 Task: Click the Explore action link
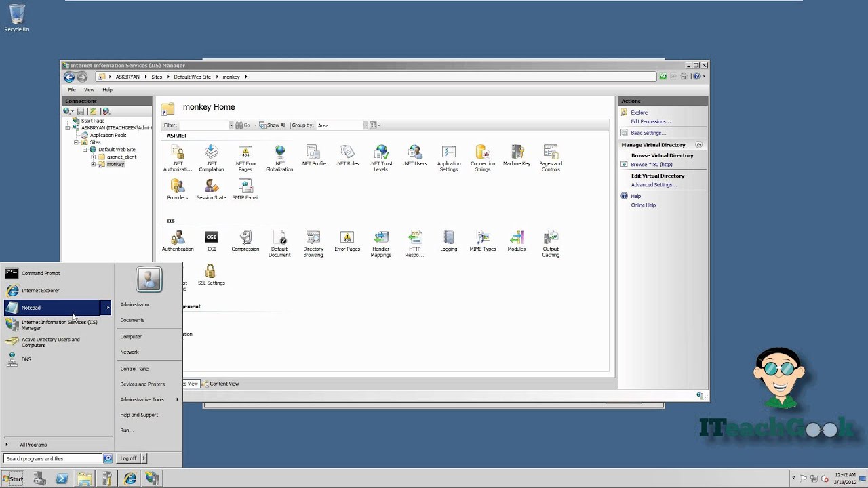(x=639, y=113)
